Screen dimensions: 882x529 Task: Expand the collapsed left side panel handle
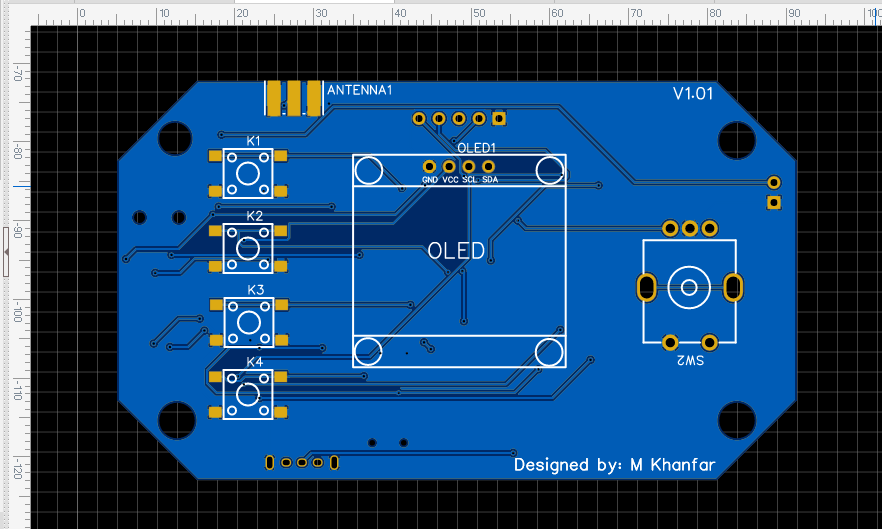[6, 252]
